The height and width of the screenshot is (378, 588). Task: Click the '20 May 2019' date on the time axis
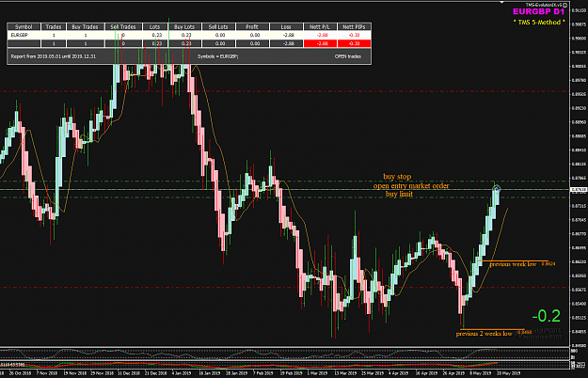tap(508, 373)
